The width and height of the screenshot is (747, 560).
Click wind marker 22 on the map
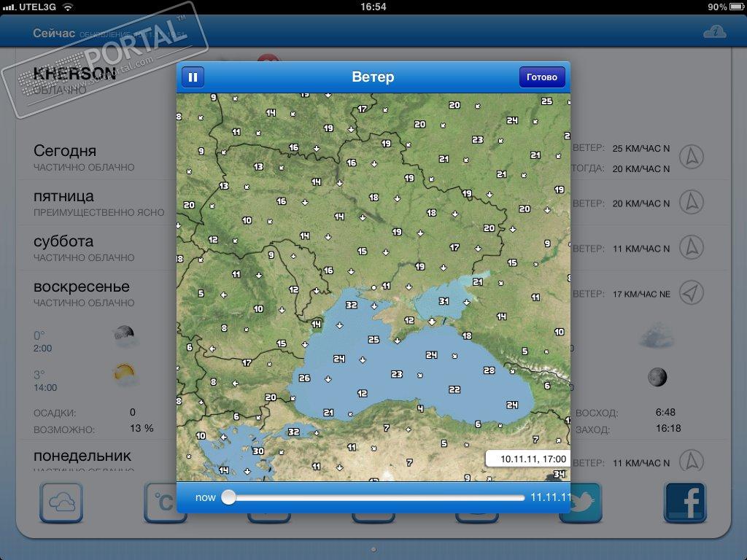[x=454, y=389]
